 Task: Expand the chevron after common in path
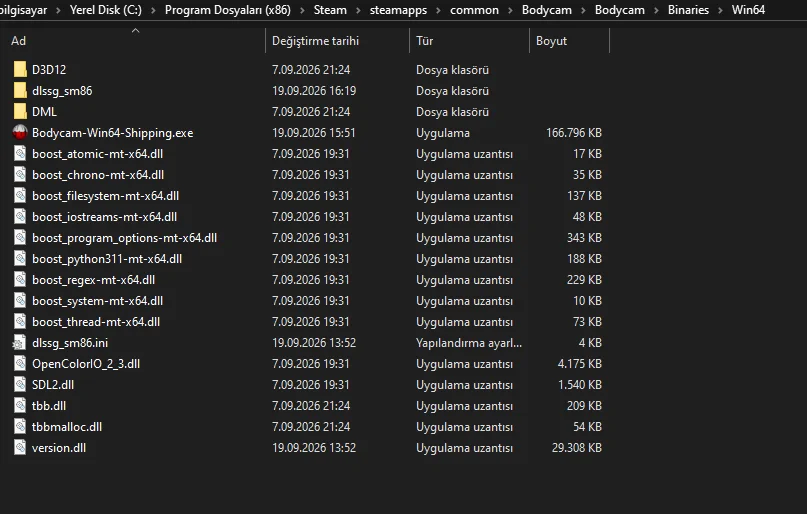510,10
